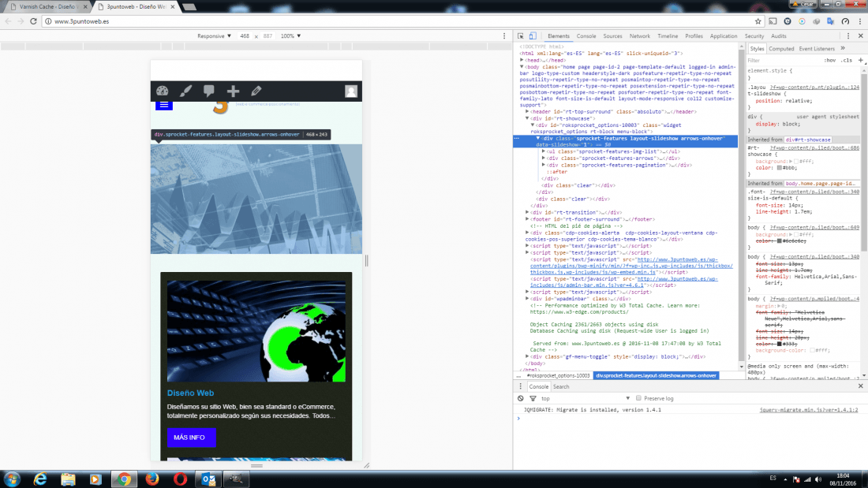Click the Windows Start button
This screenshot has height=488, width=868.
(x=12, y=479)
